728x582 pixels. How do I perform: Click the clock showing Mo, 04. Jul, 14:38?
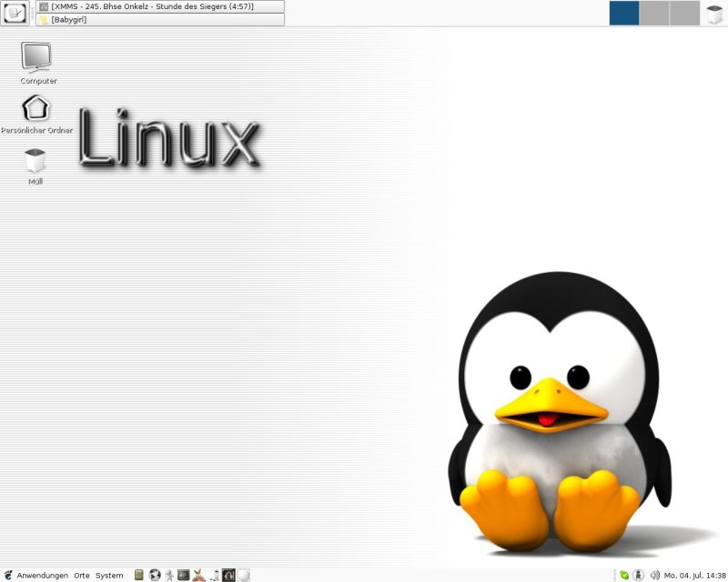tap(694, 576)
